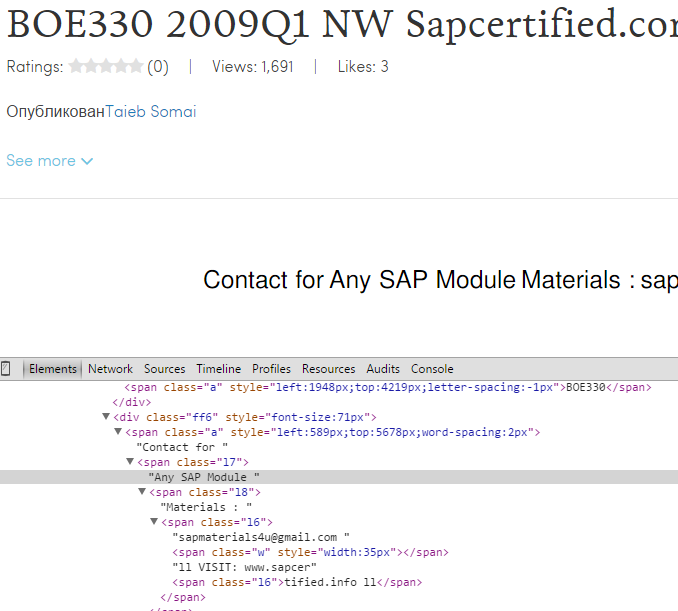Click the Views: 1,691 text
Screen dimensions: 678x611
click(253, 67)
